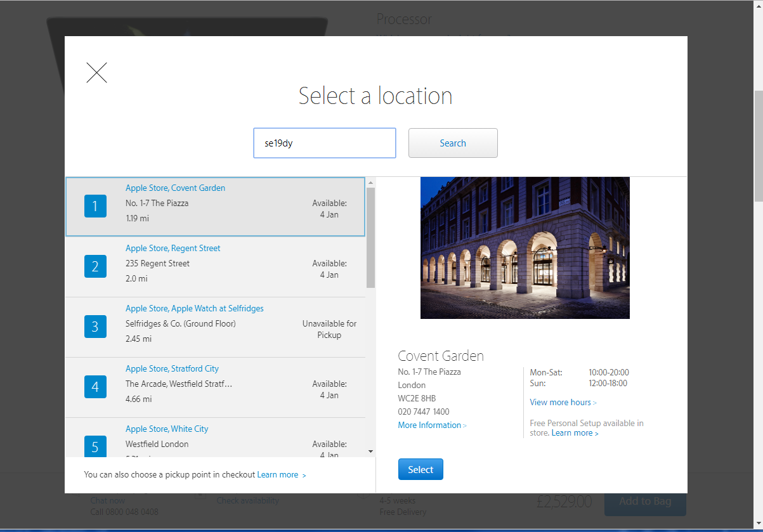Open Apple Store, Covent Garden link
763x532 pixels.
pos(175,188)
